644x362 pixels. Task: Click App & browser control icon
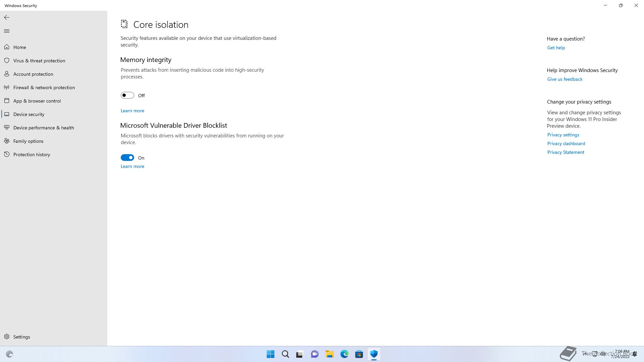7,101
